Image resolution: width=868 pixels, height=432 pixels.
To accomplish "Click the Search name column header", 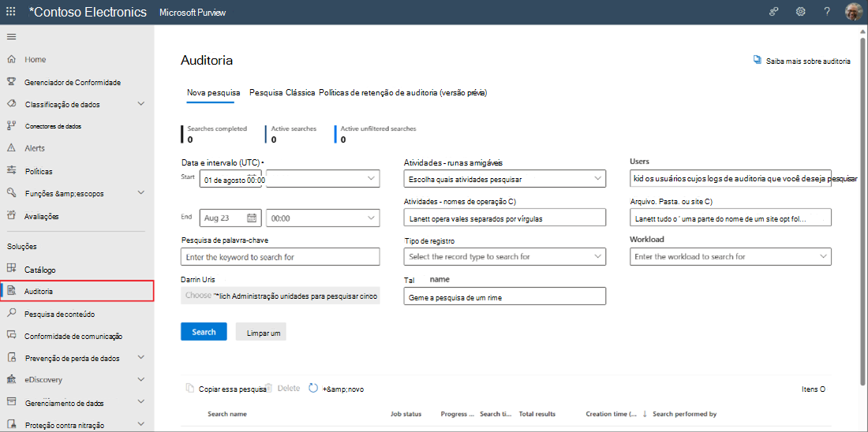I will (227, 414).
